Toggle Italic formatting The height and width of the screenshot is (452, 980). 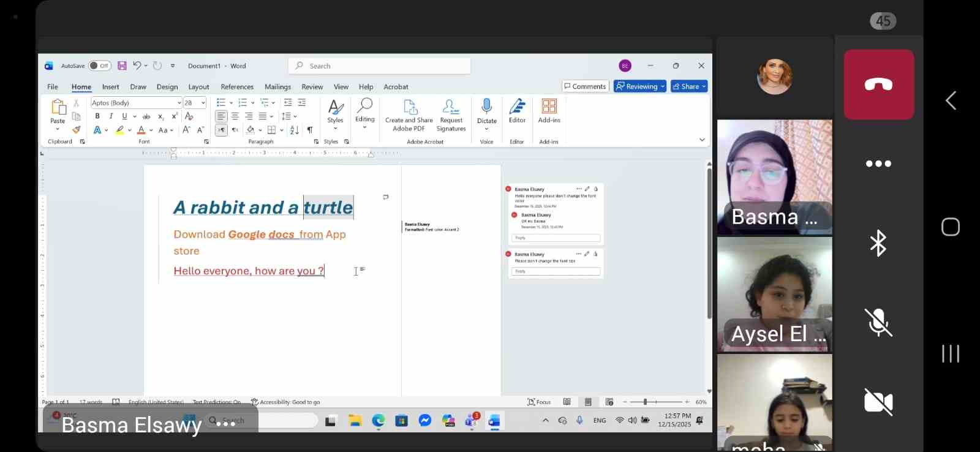[111, 116]
